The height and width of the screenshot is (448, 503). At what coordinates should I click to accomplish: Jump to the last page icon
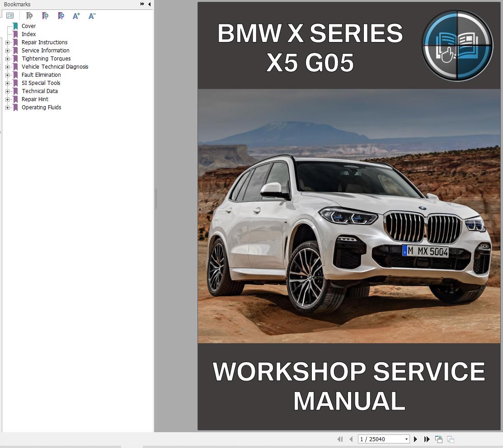click(427, 439)
